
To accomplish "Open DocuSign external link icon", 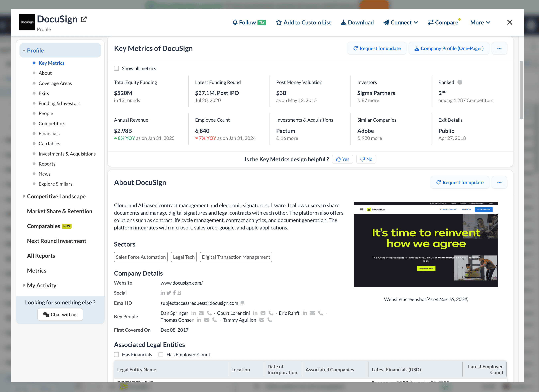I will coord(84,19).
